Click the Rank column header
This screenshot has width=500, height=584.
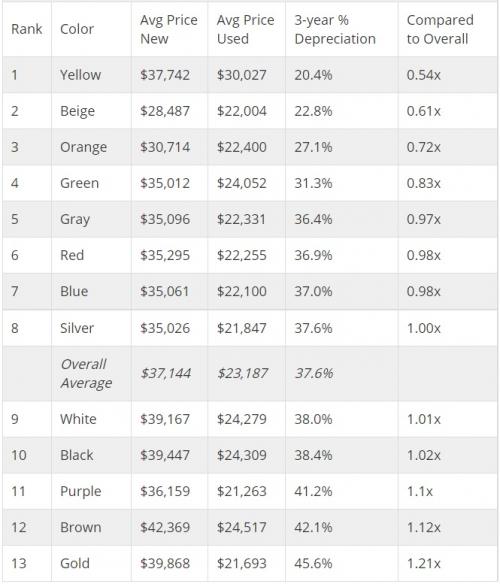tap(26, 29)
